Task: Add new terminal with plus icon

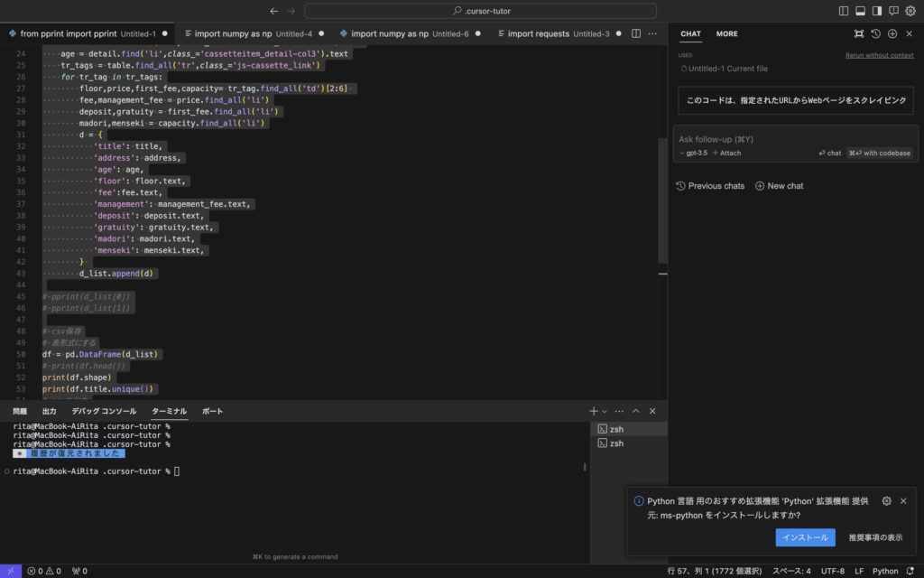Action: [x=594, y=411]
